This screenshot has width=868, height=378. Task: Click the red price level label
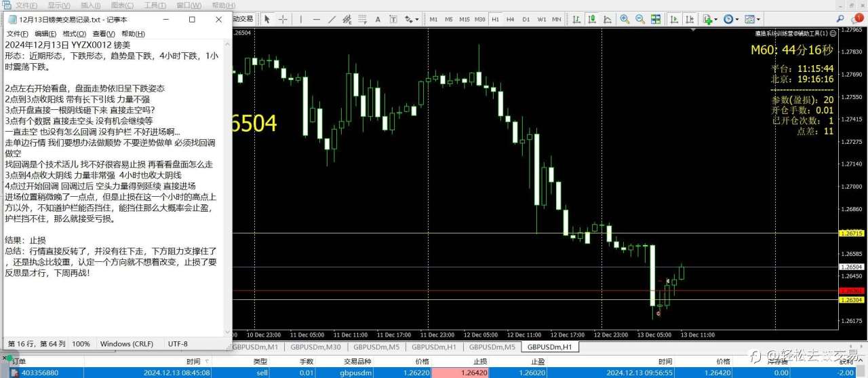(851, 290)
